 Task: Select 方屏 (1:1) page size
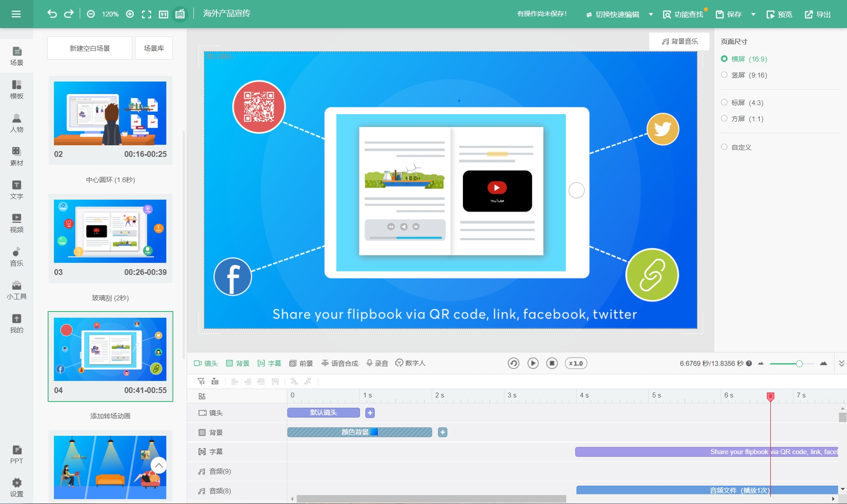(742, 119)
